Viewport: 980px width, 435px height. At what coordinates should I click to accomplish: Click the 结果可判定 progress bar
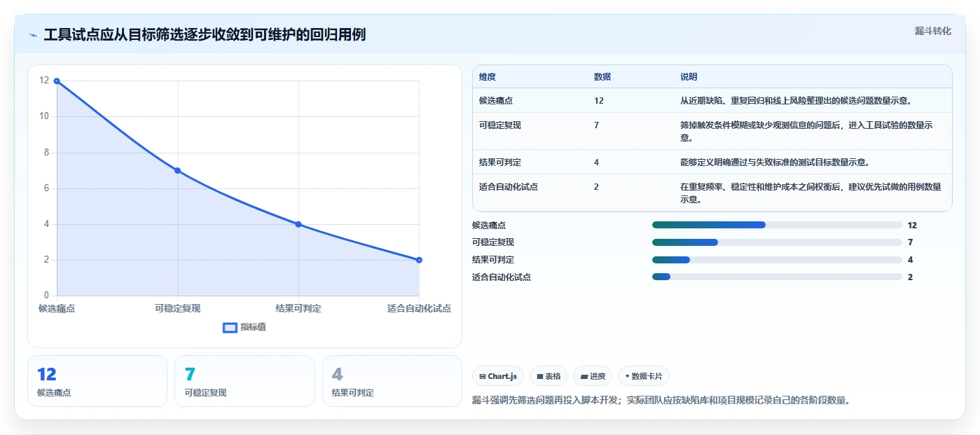click(x=777, y=260)
